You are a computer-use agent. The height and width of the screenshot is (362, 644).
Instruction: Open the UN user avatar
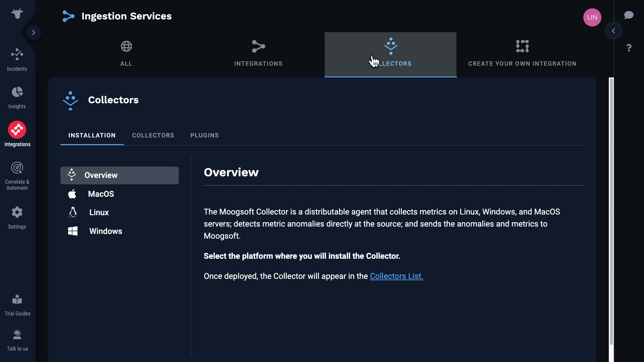(x=592, y=17)
